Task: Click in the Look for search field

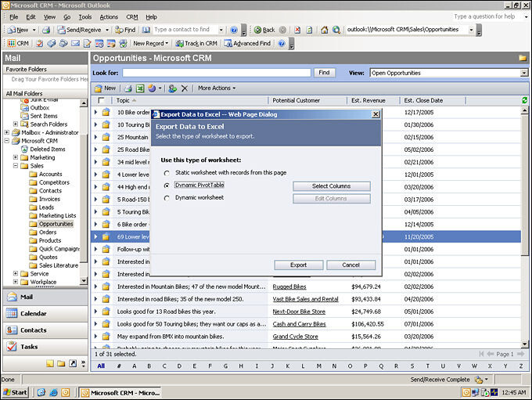Action: click(217, 73)
